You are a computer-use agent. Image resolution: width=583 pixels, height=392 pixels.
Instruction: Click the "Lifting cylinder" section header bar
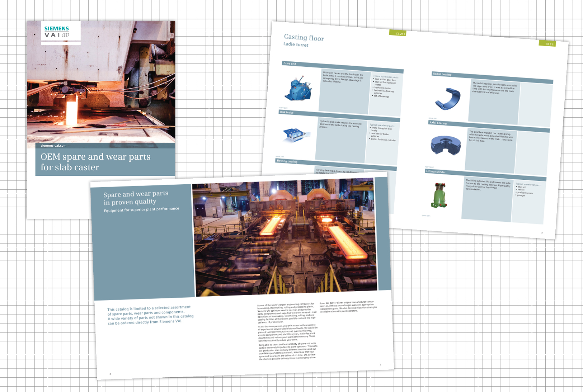[486, 175]
